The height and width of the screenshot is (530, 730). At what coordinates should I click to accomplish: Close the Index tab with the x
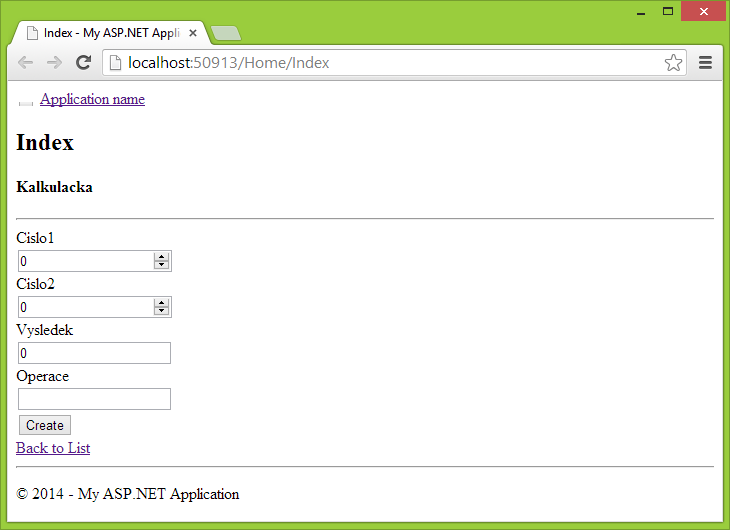pyautogui.click(x=193, y=33)
